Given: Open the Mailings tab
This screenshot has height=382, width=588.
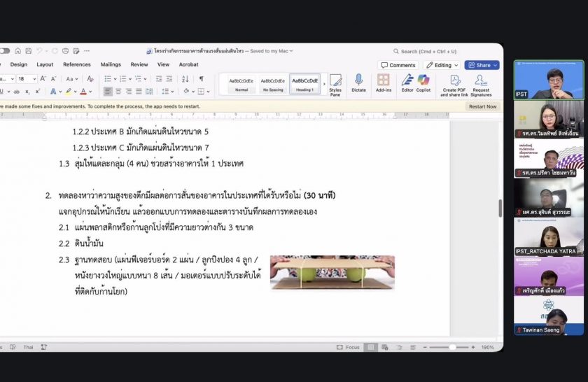Looking at the screenshot, I should click(x=111, y=64).
